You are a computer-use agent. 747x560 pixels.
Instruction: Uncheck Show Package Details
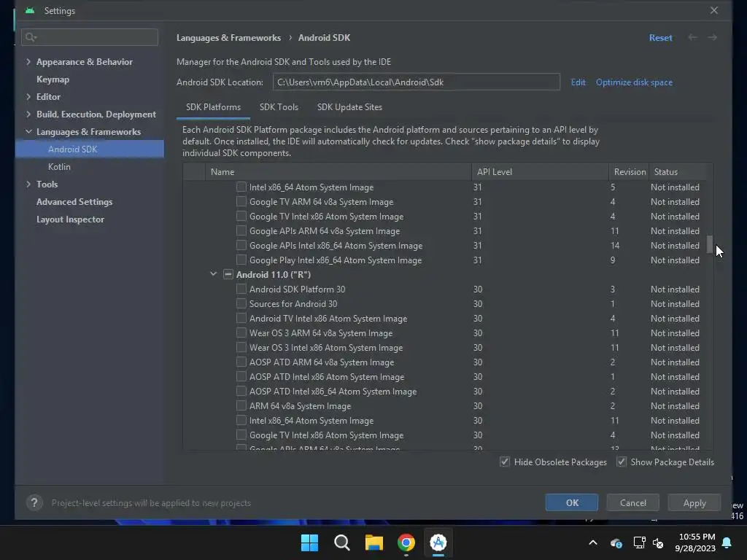pos(622,462)
